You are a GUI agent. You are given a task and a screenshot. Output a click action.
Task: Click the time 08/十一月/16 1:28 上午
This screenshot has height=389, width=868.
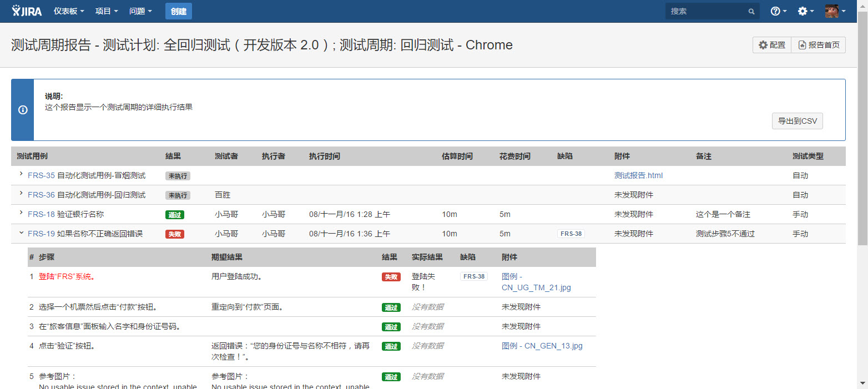(x=350, y=214)
